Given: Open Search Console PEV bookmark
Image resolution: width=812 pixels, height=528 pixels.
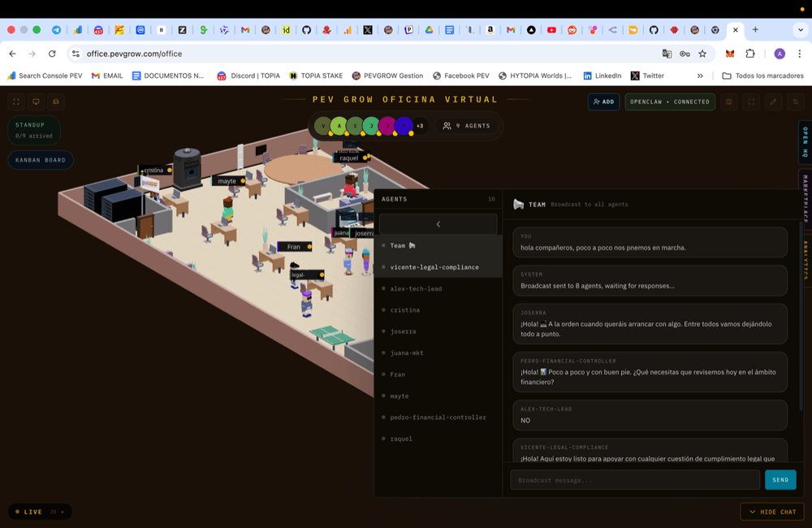Looking at the screenshot, I should point(45,76).
